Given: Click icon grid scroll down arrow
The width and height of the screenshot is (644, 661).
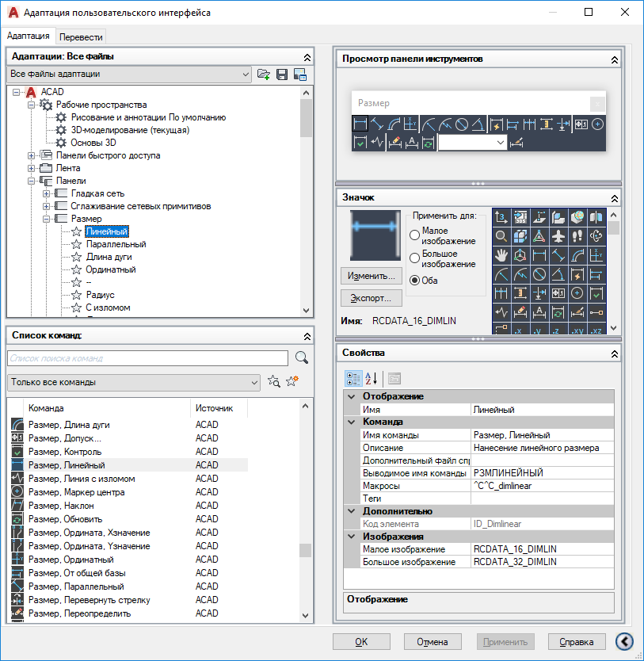Looking at the screenshot, I should tap(614, 328).
